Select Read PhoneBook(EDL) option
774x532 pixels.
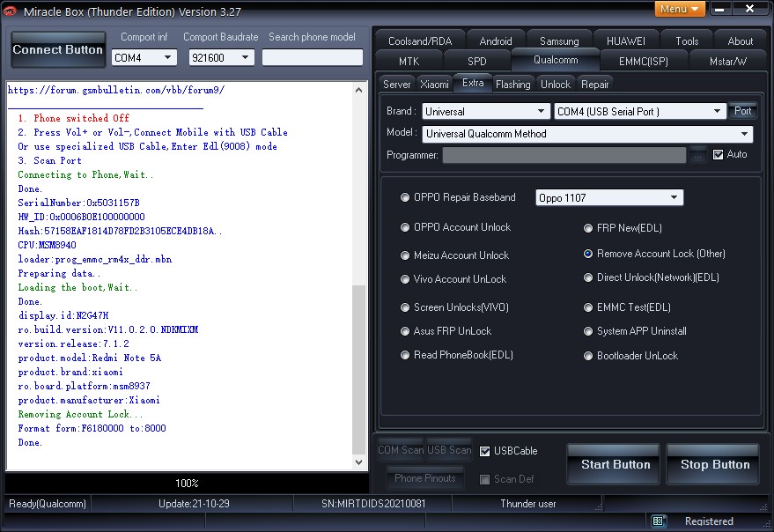pos(457,355)
